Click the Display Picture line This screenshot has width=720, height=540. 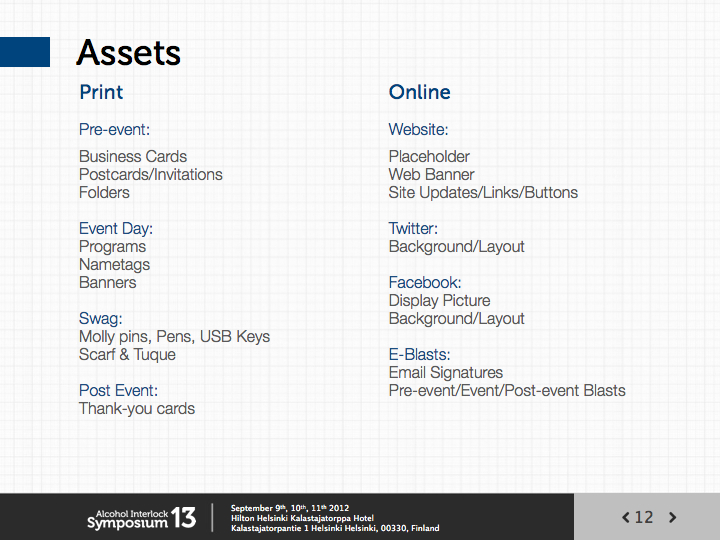point(439,300)
